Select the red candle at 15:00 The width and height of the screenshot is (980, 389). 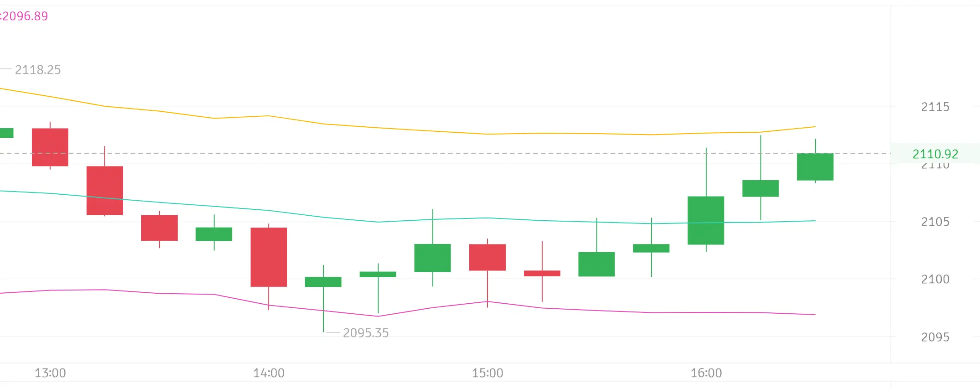[487, 258]
